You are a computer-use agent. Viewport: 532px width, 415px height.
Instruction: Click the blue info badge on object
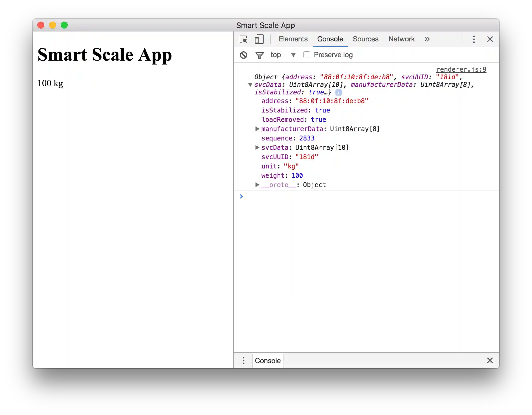coord(338,92)
